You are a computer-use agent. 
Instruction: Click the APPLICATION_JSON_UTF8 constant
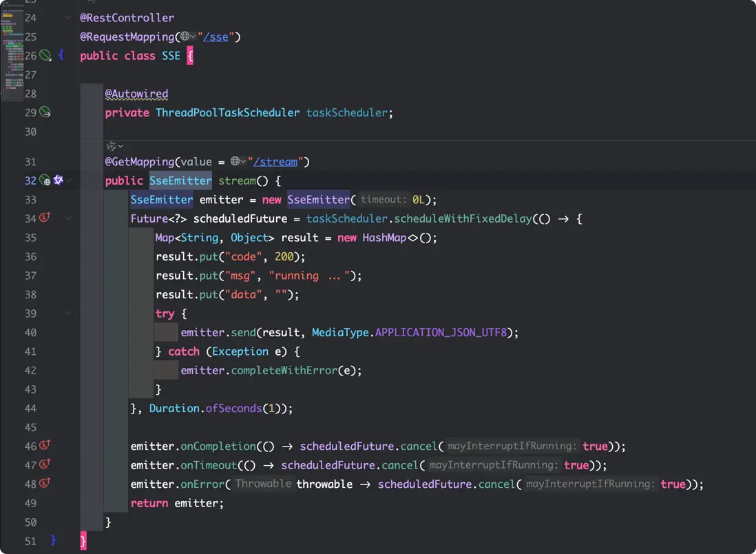(x=441, y=333)
